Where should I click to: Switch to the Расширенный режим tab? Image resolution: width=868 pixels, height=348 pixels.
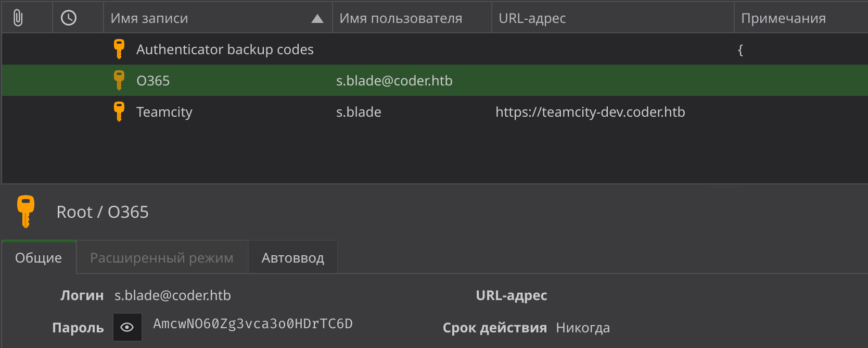(162, 257)
